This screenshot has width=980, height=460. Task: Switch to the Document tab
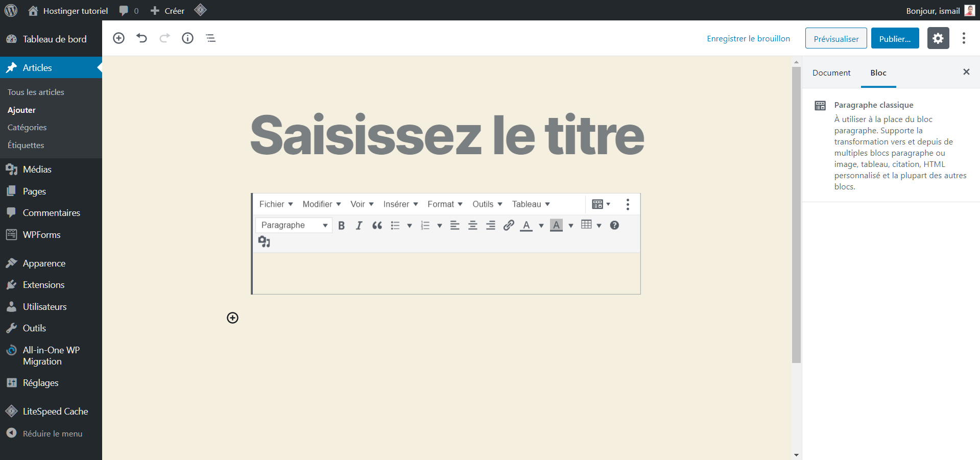click(x=831, y=72)
